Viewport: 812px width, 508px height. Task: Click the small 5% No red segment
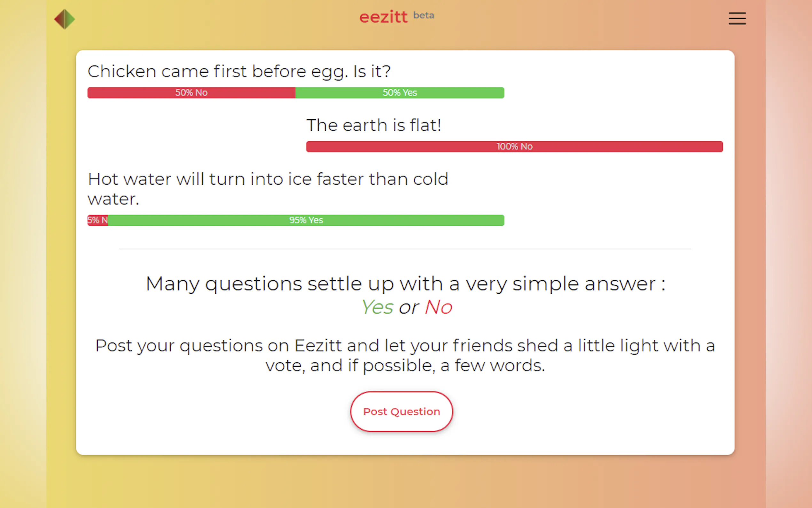click(x=98, y=220)
